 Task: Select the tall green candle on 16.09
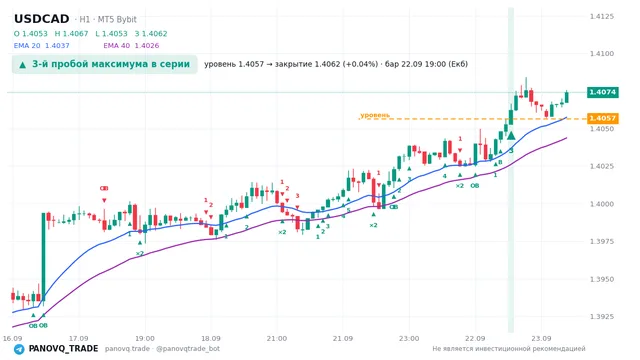[43, 257]
